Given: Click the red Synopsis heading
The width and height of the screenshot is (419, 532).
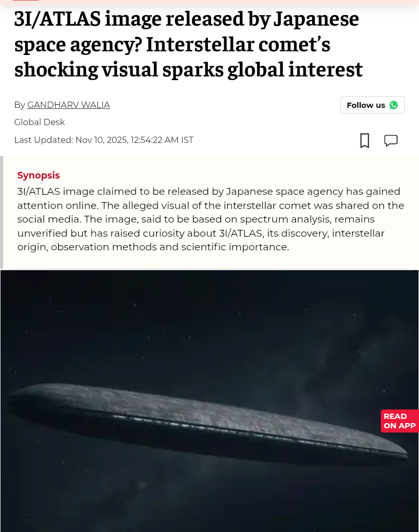Looking at the screenshot, I should (x=38, y=175).
